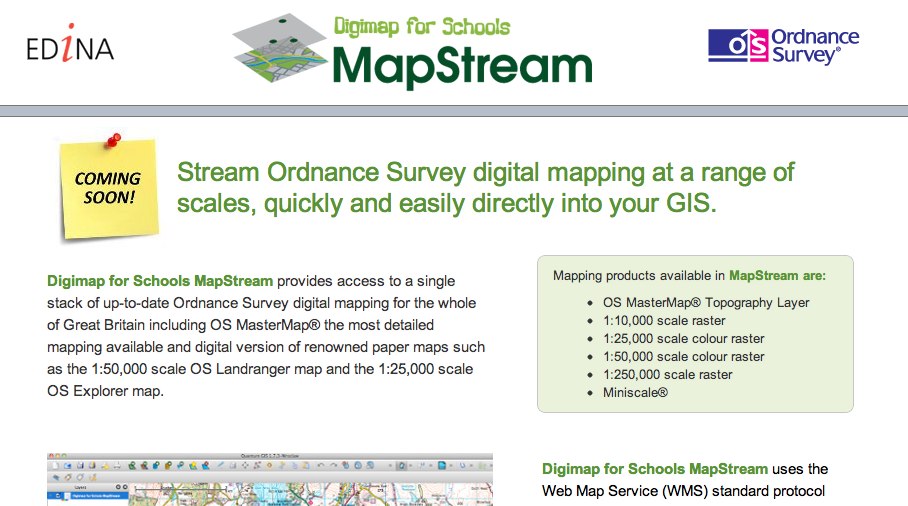Select "1:50,000 scale colour raster" list item
908x506 pixels.
pyautogui.click(x=683, y=356)
